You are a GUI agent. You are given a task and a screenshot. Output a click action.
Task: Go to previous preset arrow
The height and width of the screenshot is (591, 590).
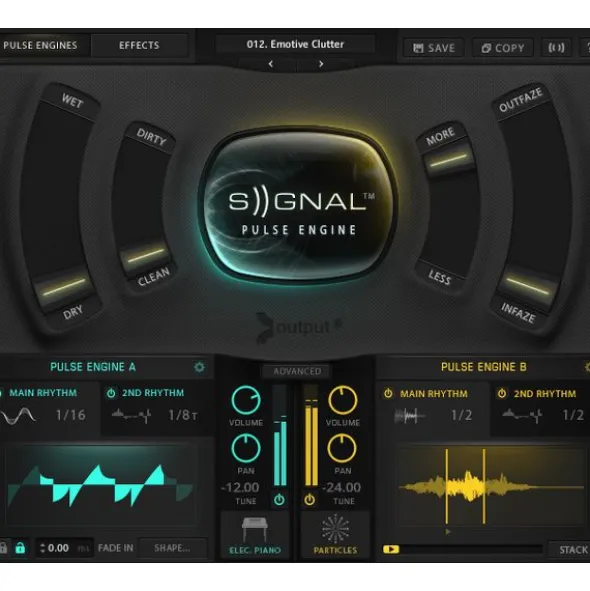(271, 64)
